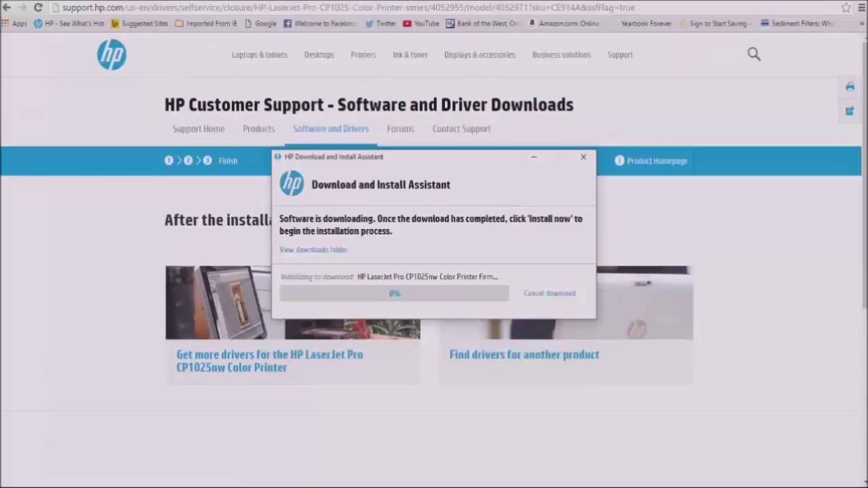Open the Suggested Sites bookmark
This screenshot has width=868, height=488.
click(x=140, y=24)
